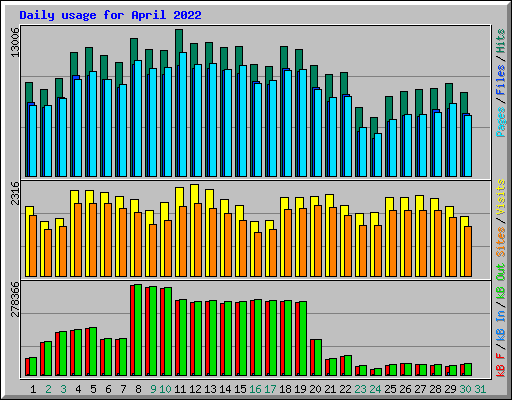The width and height of the screenshot is (512, 400).
Task: Click day 14 on the x-axis
Action: pyautogui.click(x=225, y=389)
